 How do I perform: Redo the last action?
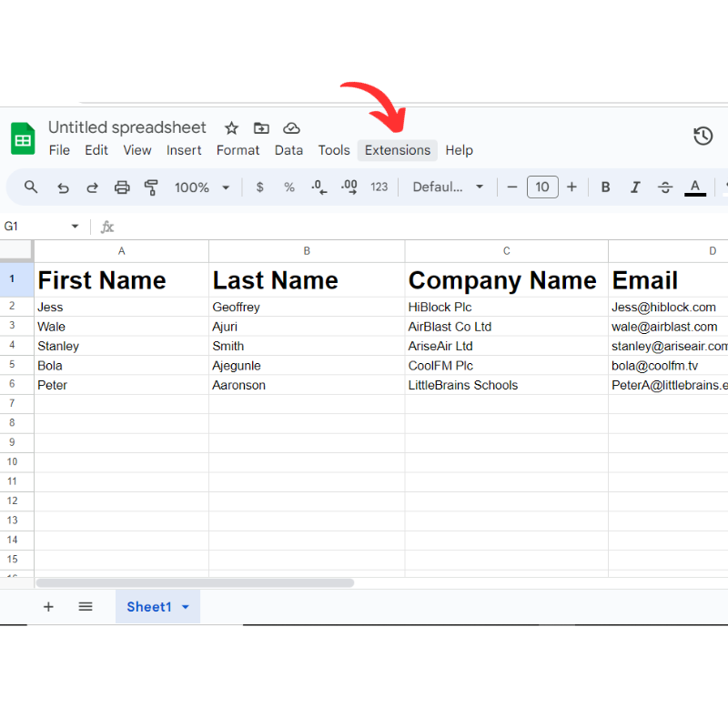point(93,187)
